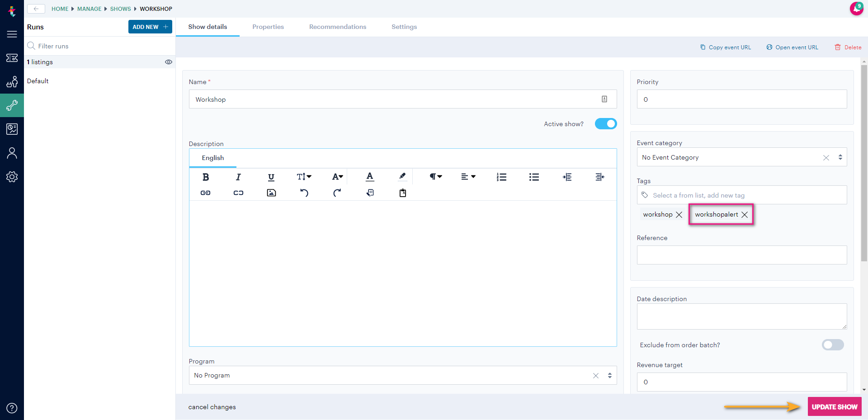The width and height of the screenshot is (868, 420).
Task: Click the paste from clipboard icon
Action: (x=403, y=193)
